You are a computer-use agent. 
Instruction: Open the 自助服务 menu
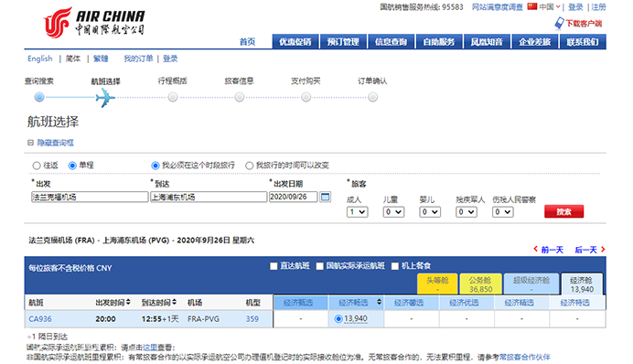[439, 41]
